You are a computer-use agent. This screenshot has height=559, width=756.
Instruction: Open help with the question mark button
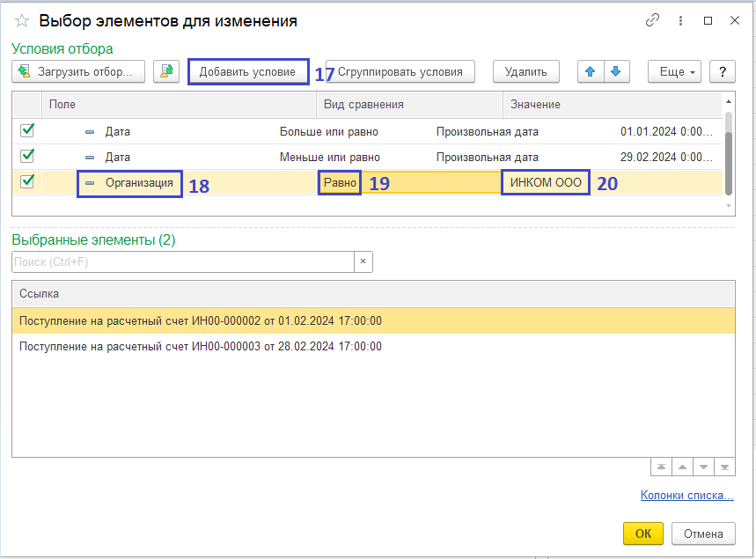(x=722, y=71)
